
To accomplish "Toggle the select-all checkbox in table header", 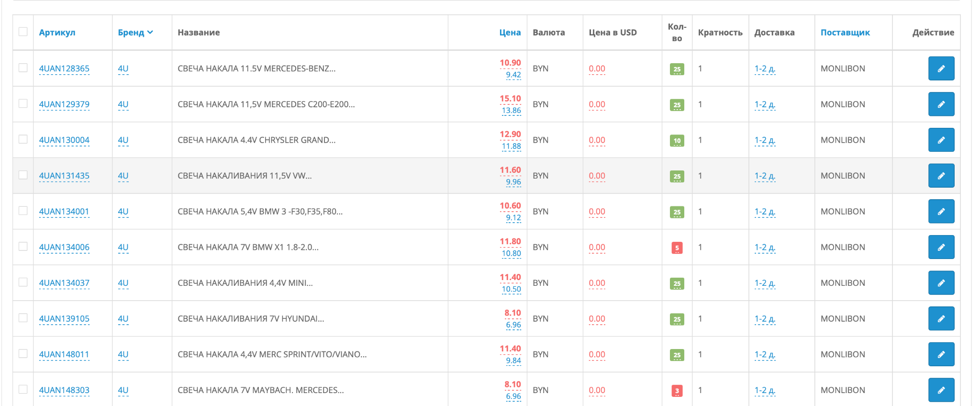I will pos(23,32).
